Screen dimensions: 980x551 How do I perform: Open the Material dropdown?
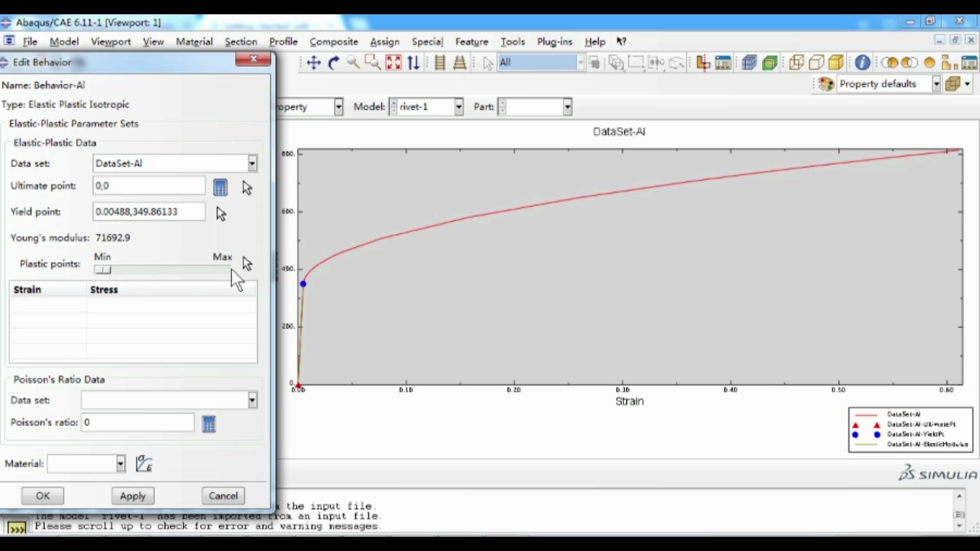click(x=120, y=463)
